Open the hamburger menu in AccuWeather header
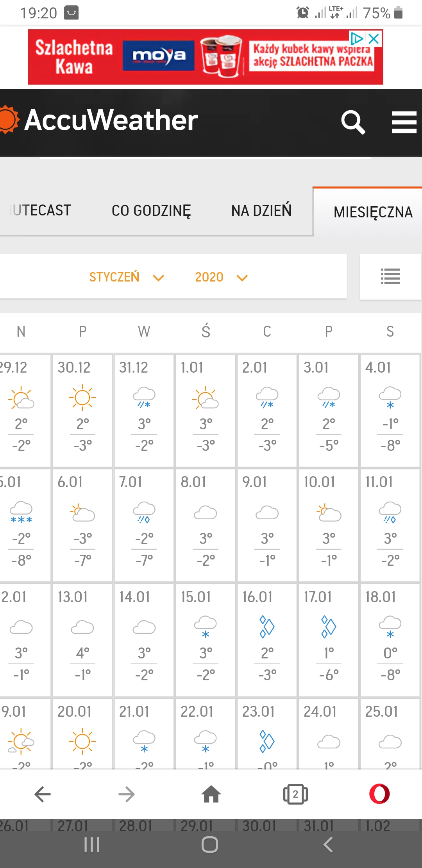This screenshot has height=868, width=422. click(404, 122)
